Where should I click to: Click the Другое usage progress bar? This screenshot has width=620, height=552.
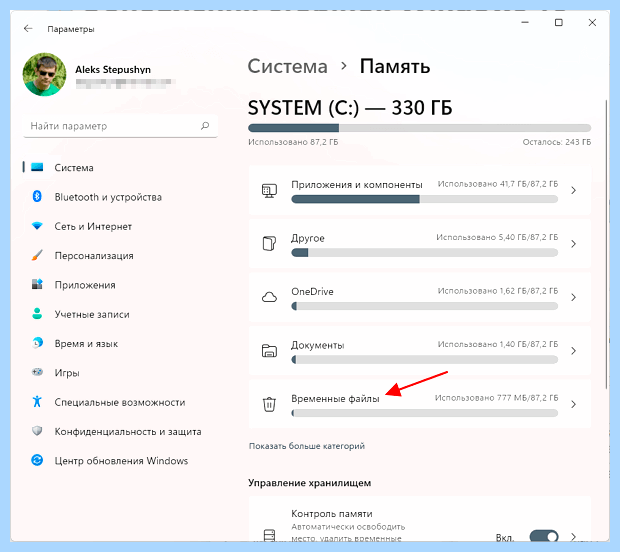(425, 253)
